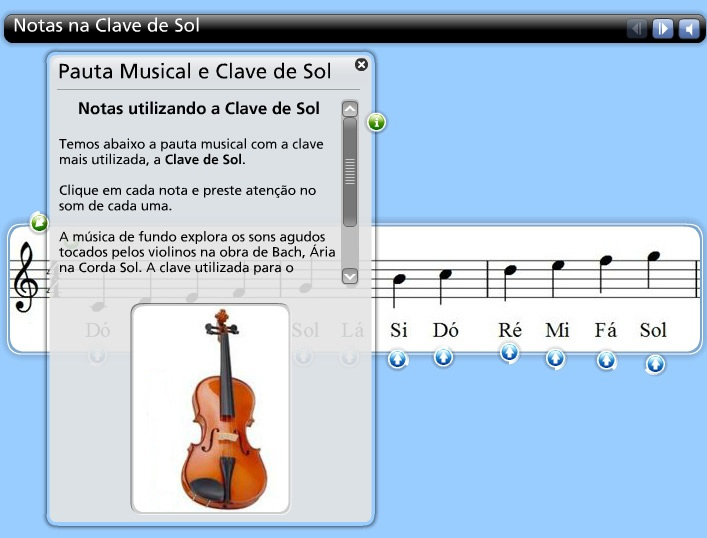Click the Mi note head on the staff
The height and width of the screenshot is (538, 707).
558,265
